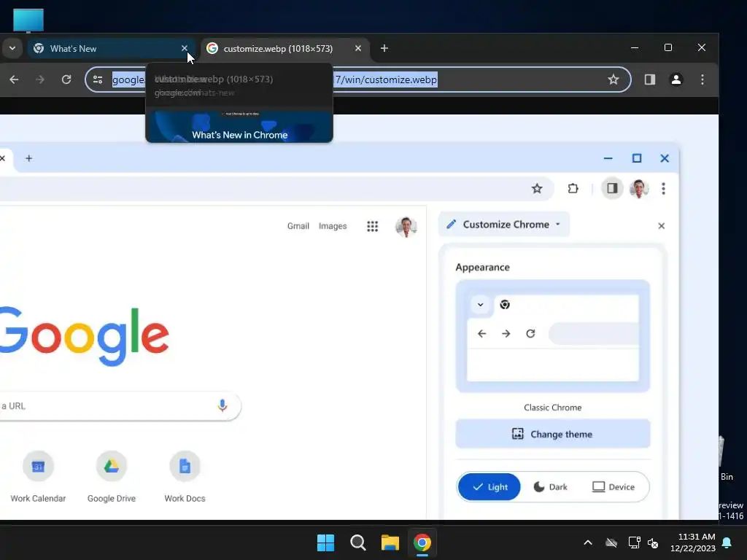
Task: Open the network status tray icon
Action: pos(634,542)
